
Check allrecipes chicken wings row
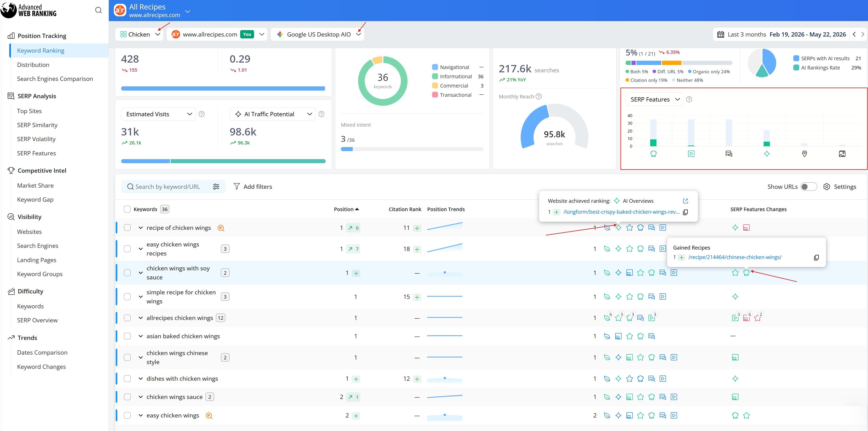(x=127, y=318)
